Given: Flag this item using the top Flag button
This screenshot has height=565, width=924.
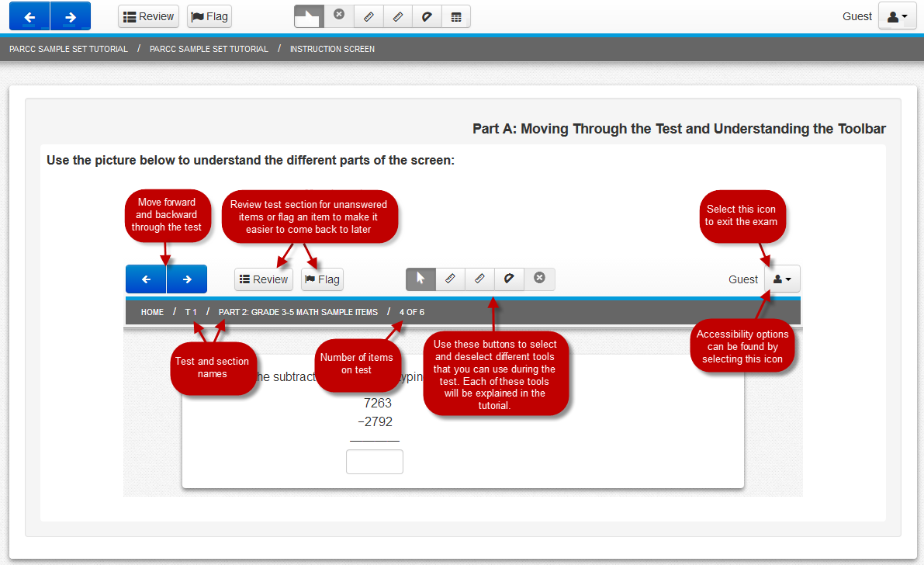Looking at the screenshot, I should pos(209,16).
